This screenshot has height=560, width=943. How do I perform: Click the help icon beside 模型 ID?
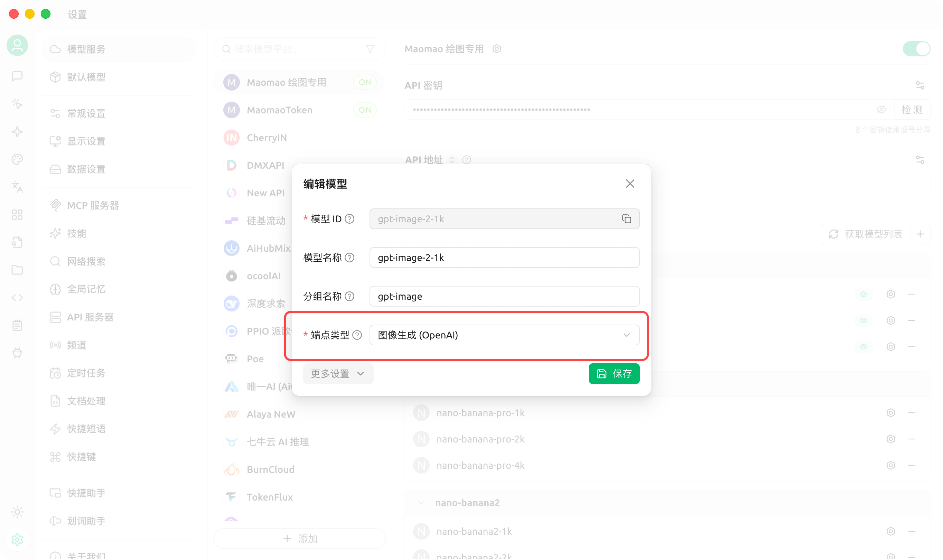(x=350, y=219)
